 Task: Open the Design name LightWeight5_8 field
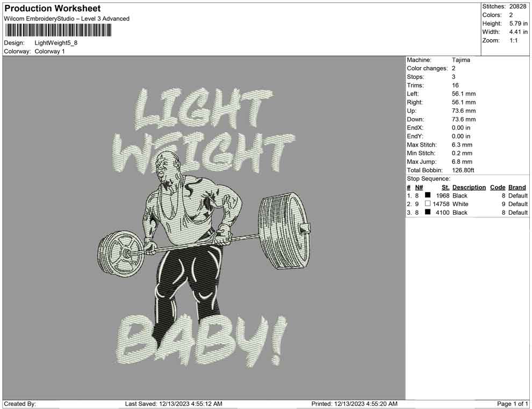pos(55,42)
